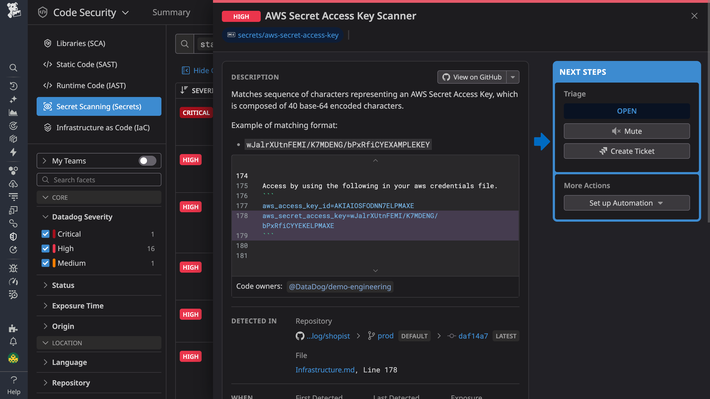Click the circular arrow check sidebar icon

pyautogui.click(x=13, y=250)
